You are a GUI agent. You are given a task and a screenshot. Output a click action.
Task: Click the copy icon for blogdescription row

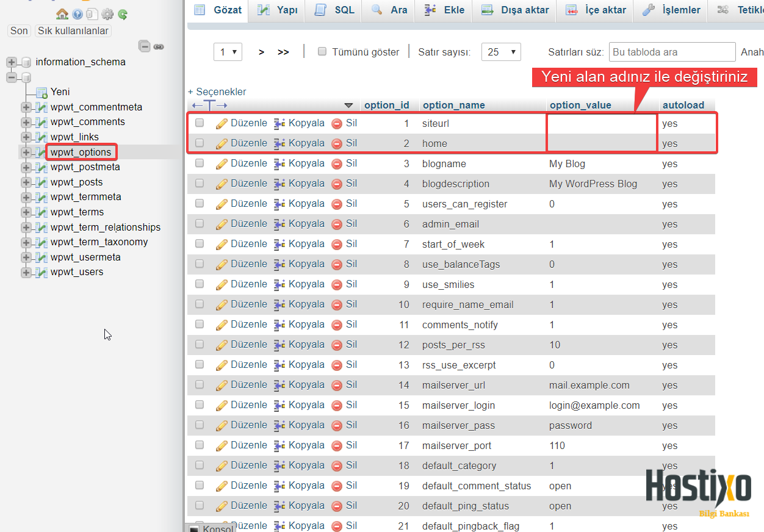point(279,184)
